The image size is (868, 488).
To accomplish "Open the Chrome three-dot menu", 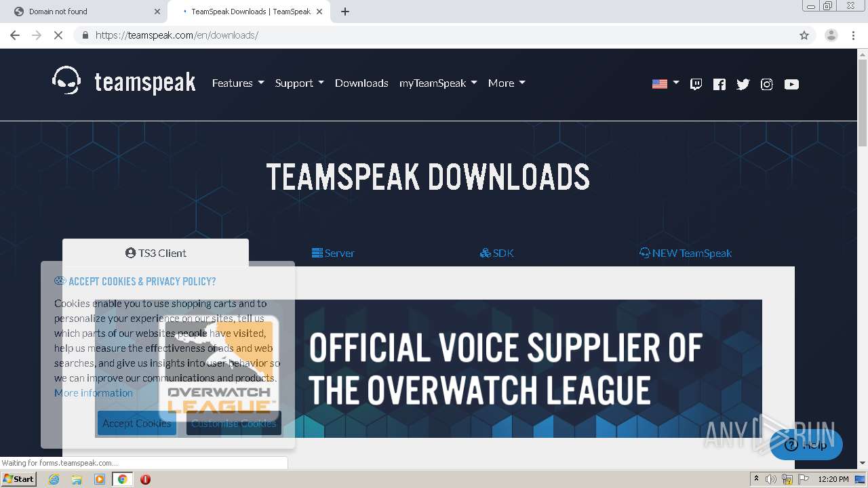I will pyautogui.click(x=853, y=35).
